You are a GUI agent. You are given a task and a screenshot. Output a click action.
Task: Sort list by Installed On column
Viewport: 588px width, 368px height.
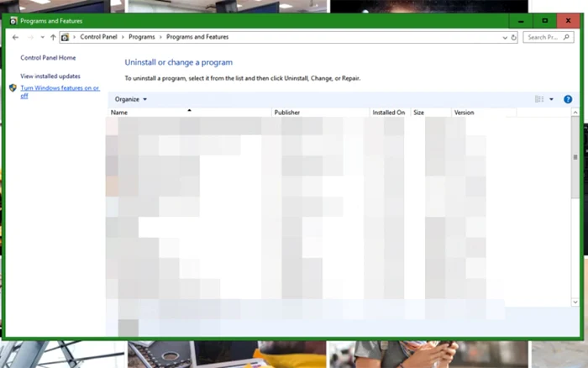coord(390,113)
